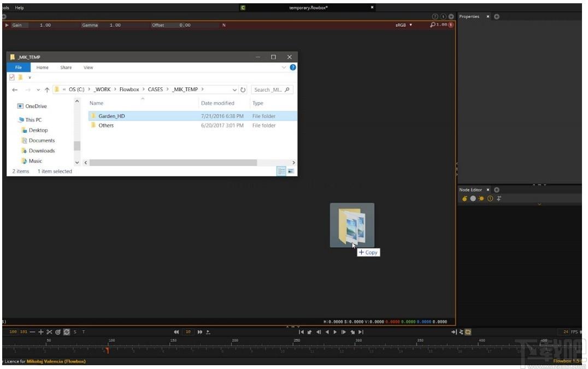Go to the last frame
Image resolution: width=588 pixels, height=369 pixels.
tap(361, 332)
